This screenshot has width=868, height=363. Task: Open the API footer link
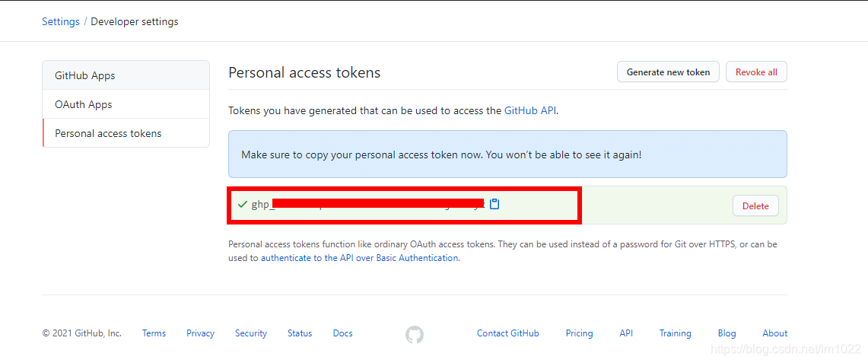(x=626, y=333)
